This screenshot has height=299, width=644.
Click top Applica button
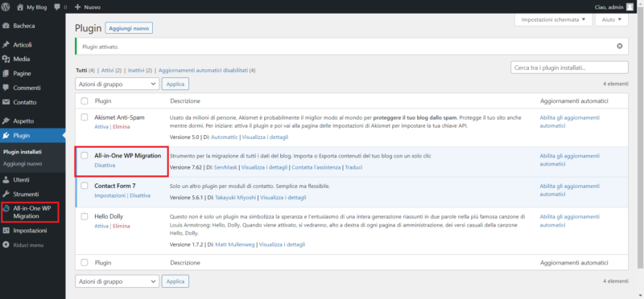click(x=175, y=84)
